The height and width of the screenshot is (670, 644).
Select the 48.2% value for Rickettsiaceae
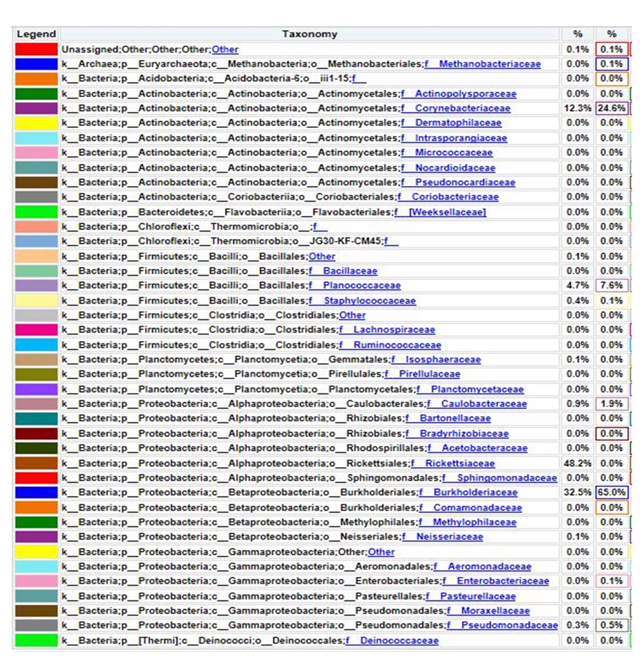point(577,463)
